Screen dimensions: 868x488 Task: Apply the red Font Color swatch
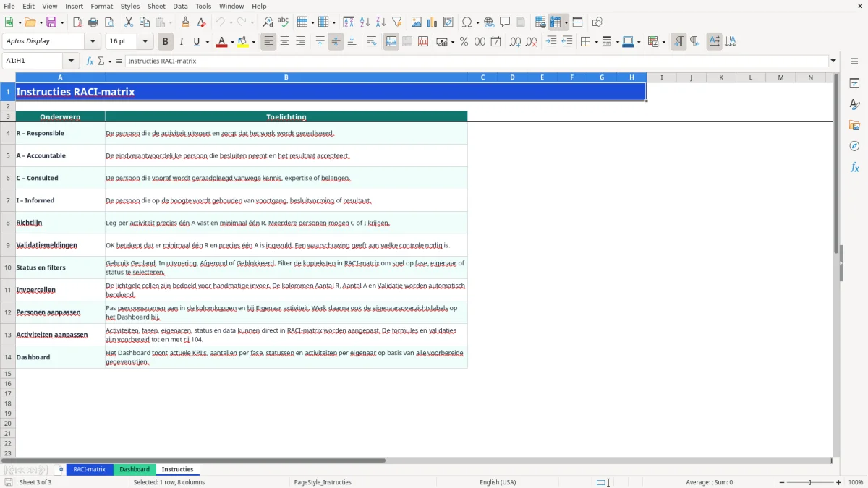(x=221, y=42)
